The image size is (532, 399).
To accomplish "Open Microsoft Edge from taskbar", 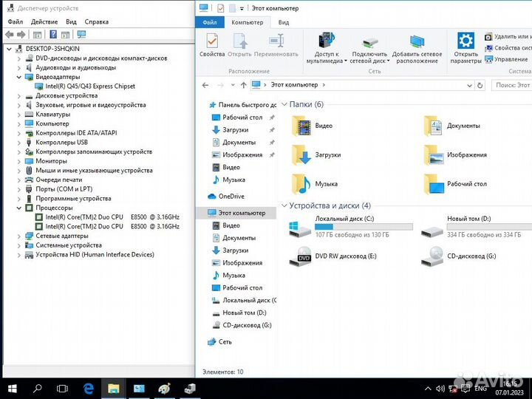I will coord(89,389).
